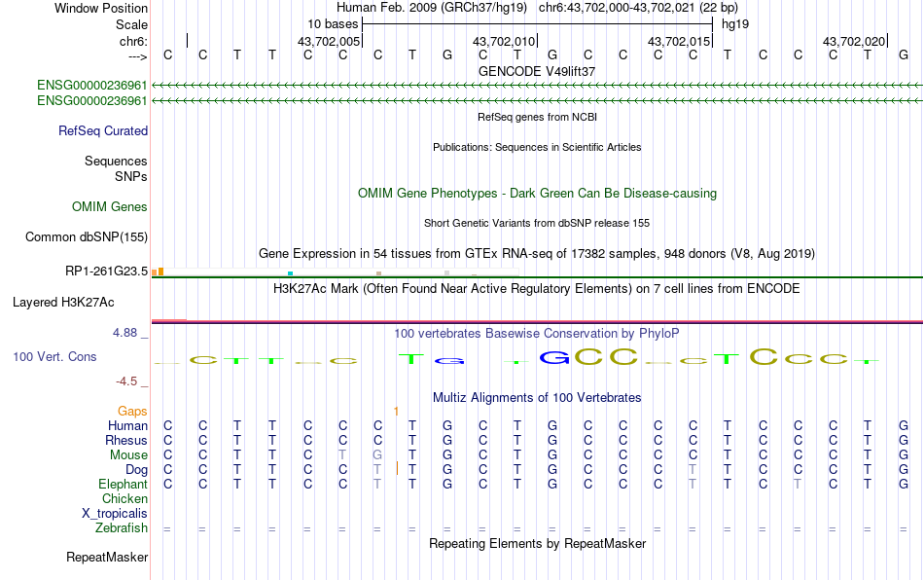
Task: Click the OMIM Gene Phenotypes track title
Action: 537,194
